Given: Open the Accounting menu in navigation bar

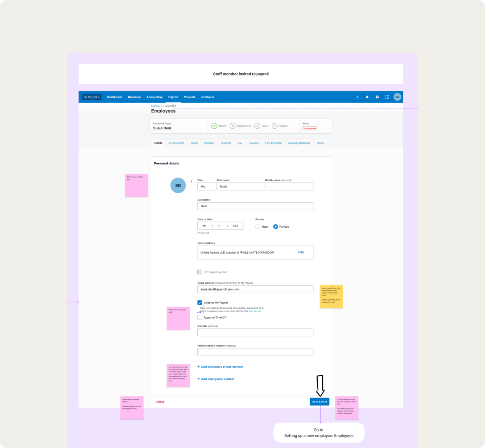Looking at the screenshot, I should 154,97.
